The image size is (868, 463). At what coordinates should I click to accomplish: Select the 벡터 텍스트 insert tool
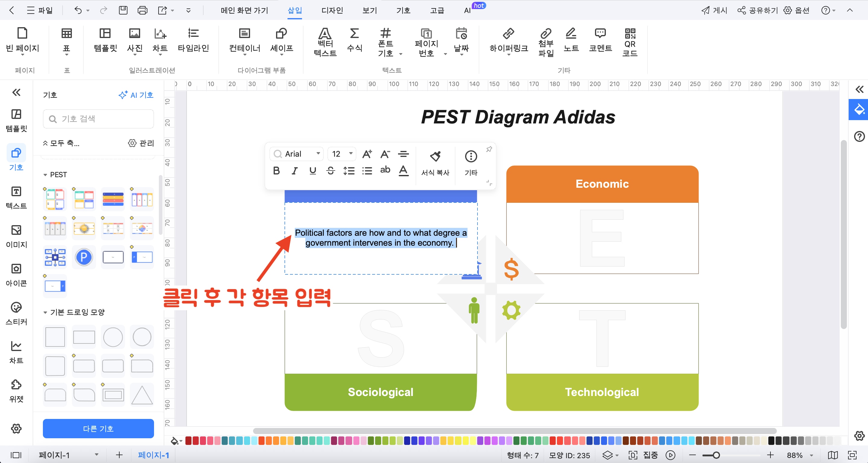coord(324,42)
